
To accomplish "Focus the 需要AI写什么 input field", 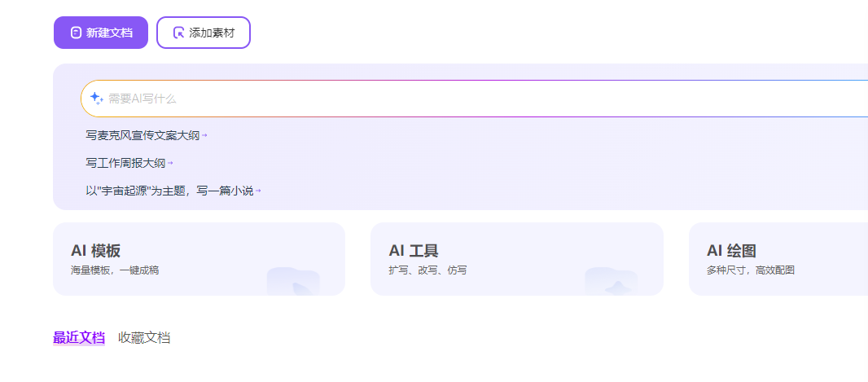I will coord(475,99).
